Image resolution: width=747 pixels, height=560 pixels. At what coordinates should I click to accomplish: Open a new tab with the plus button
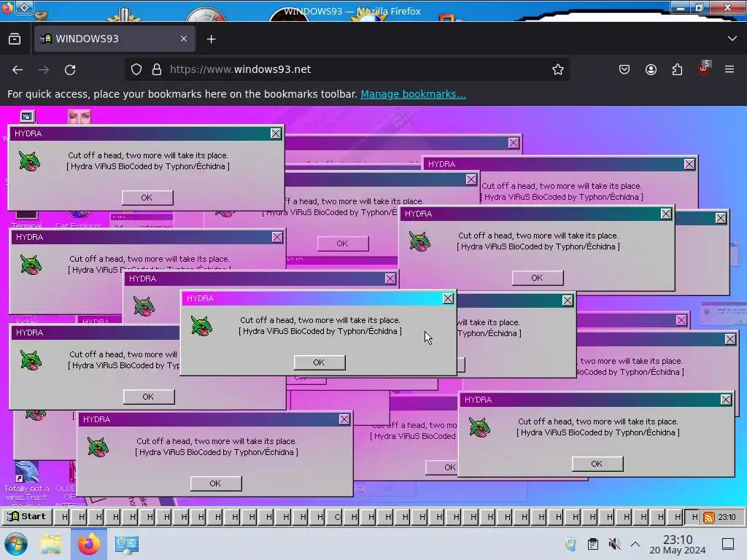[x=212, y=39]
